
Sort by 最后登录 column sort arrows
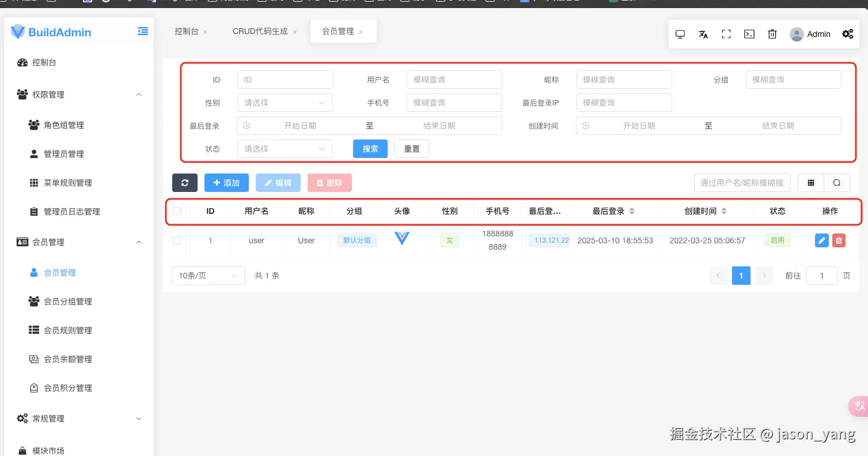tap(632, 211)
